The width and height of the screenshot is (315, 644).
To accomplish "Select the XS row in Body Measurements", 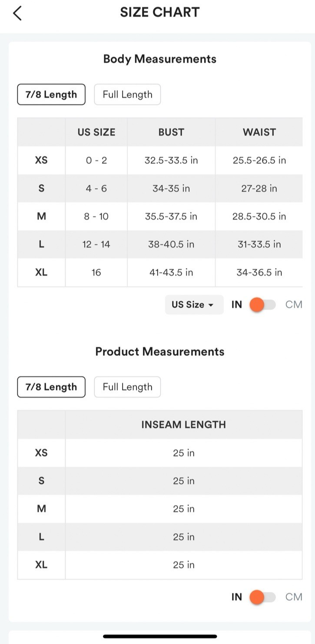I will 160,160.
